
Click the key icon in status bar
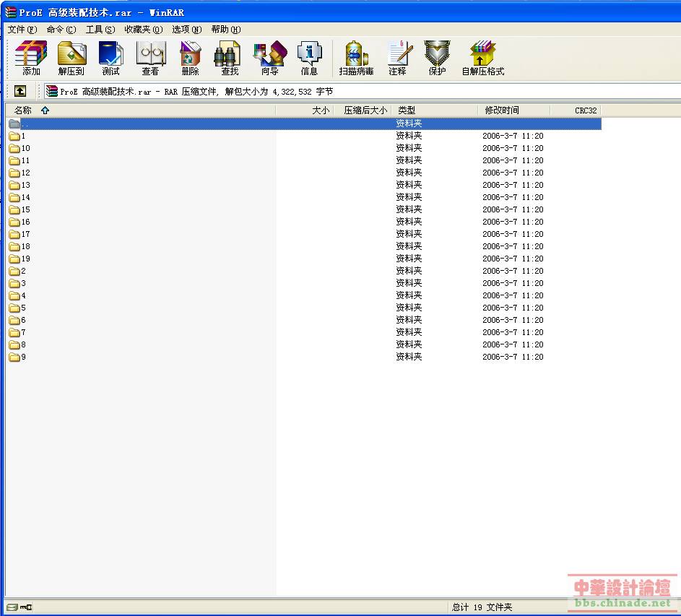pos(25,607)
